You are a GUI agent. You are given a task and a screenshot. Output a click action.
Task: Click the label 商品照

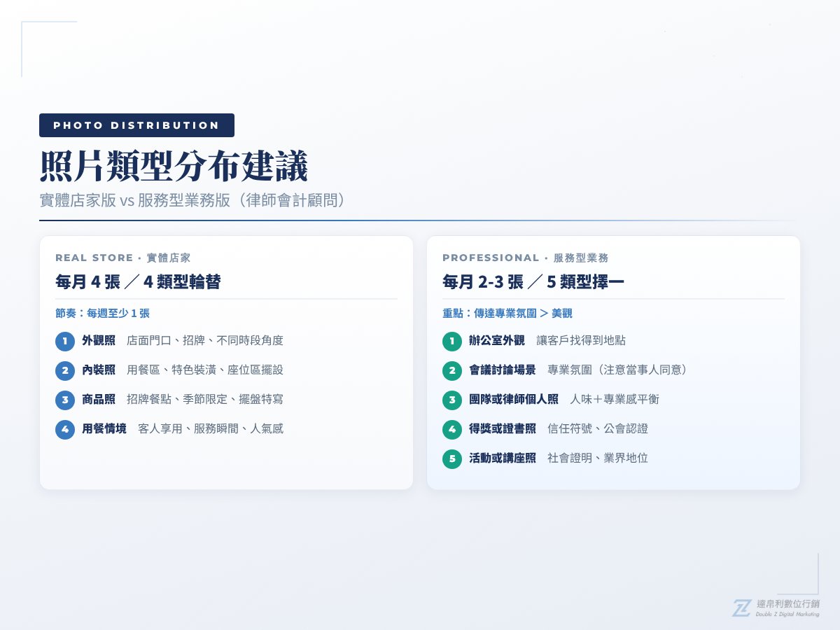pos(99,400)
